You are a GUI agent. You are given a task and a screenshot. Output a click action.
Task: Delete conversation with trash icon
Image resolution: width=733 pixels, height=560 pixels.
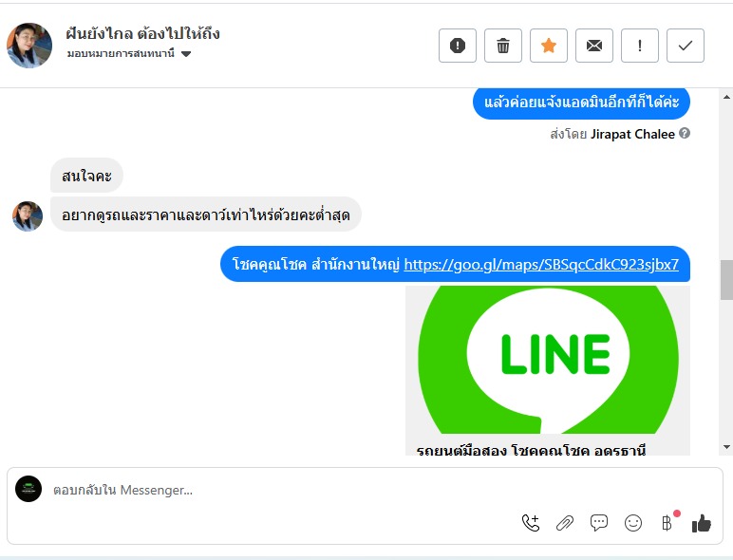click(x=503, y=46)
